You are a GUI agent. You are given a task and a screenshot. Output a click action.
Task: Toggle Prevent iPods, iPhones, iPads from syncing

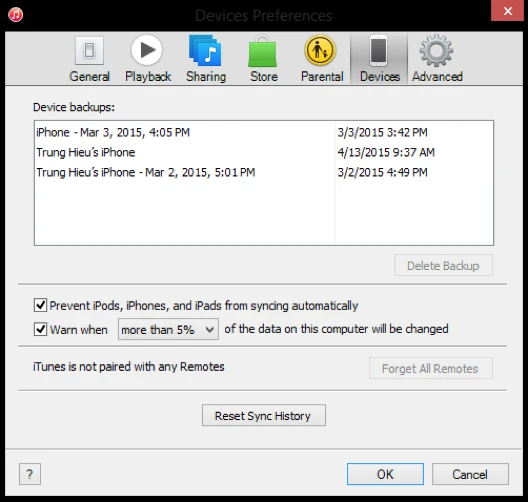point(40,305)
